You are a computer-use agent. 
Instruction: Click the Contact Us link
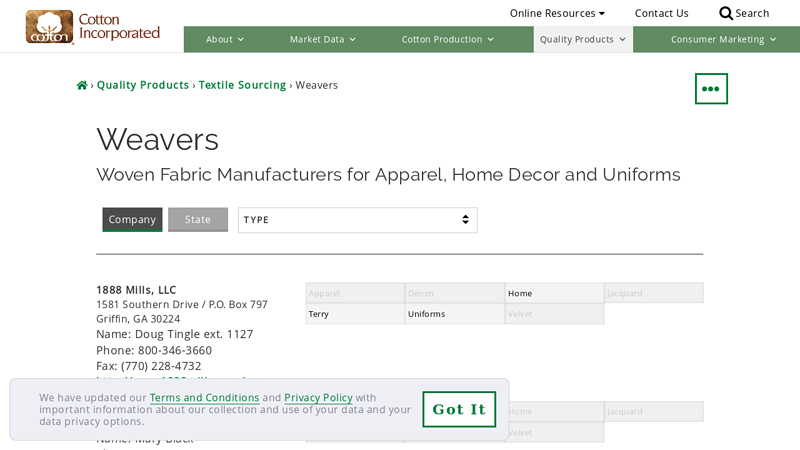click(x=661, y=14)
